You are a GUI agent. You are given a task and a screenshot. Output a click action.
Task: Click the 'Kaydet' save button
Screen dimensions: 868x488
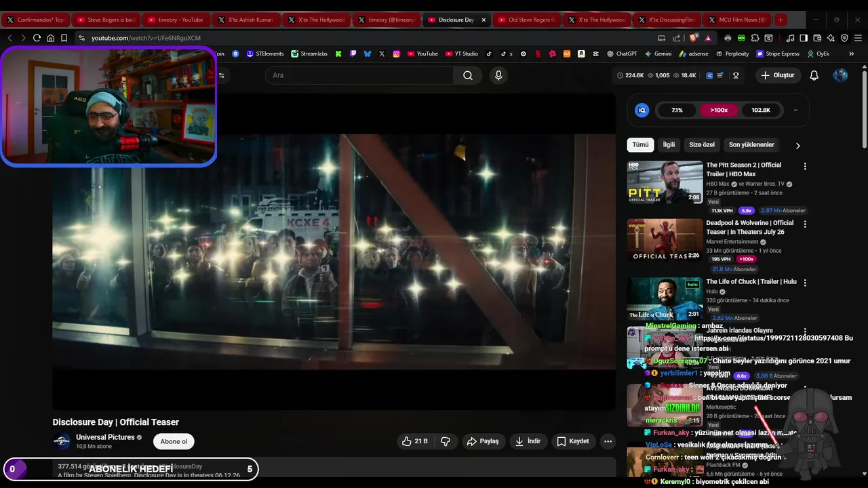click(573, 441)
